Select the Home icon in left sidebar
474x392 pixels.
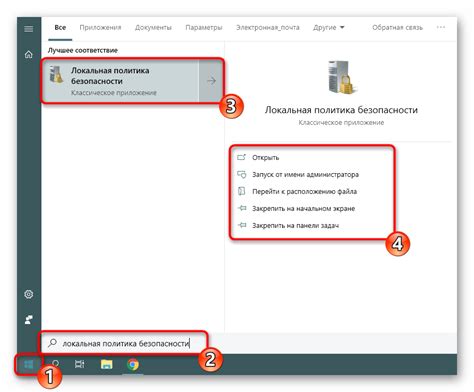point(29,54)
